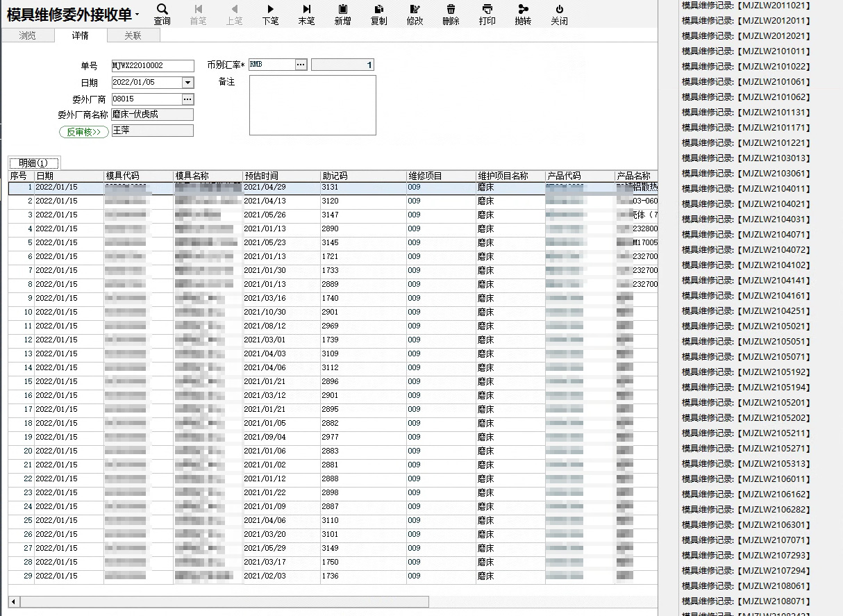Open the record 模具维修记录 MJZLW2104072
Screen dimensions: 843x616
click(x=746, y=249)
